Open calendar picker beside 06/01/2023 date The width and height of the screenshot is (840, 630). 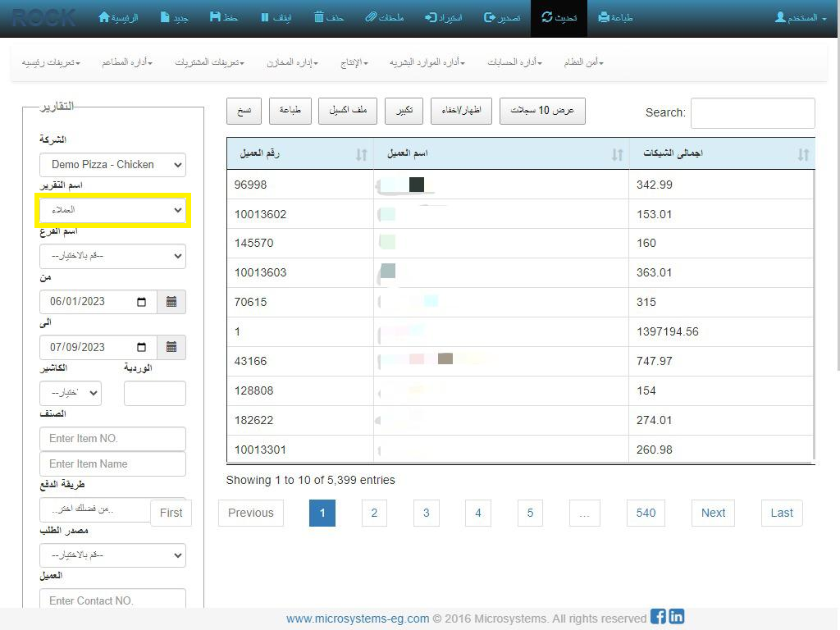pos(171,302)
